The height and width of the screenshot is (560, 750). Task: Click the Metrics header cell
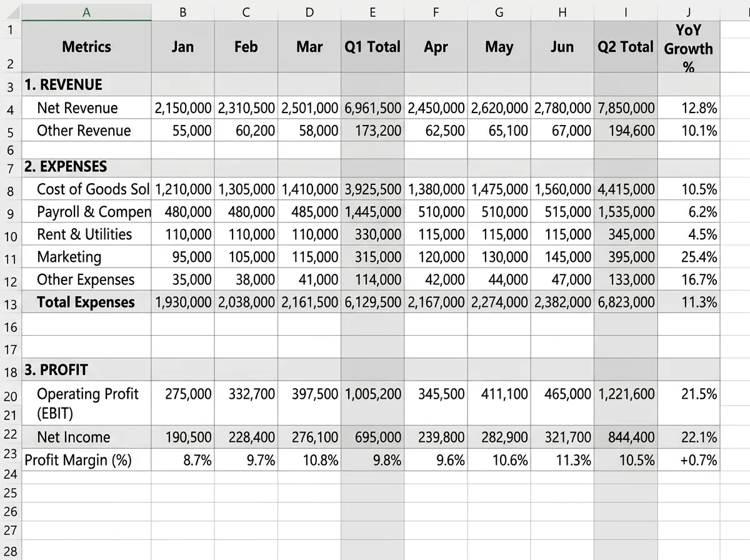tap(87, 47)
